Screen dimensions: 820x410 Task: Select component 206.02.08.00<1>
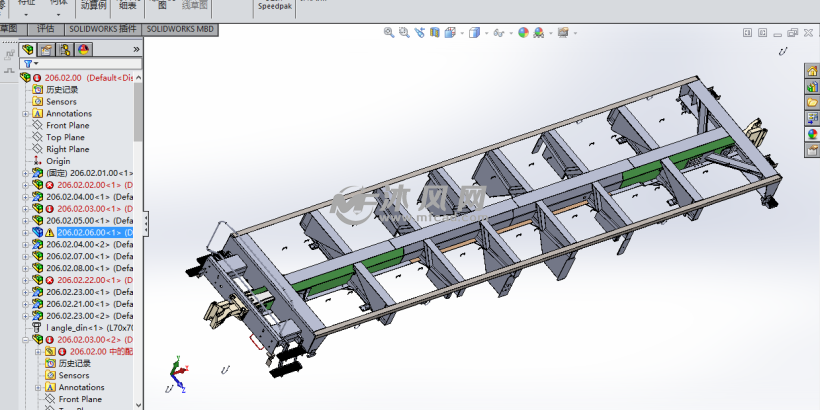89,268
